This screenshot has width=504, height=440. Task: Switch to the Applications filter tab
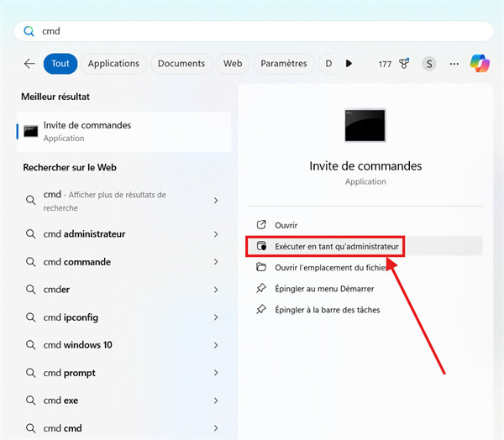[113, 64]
